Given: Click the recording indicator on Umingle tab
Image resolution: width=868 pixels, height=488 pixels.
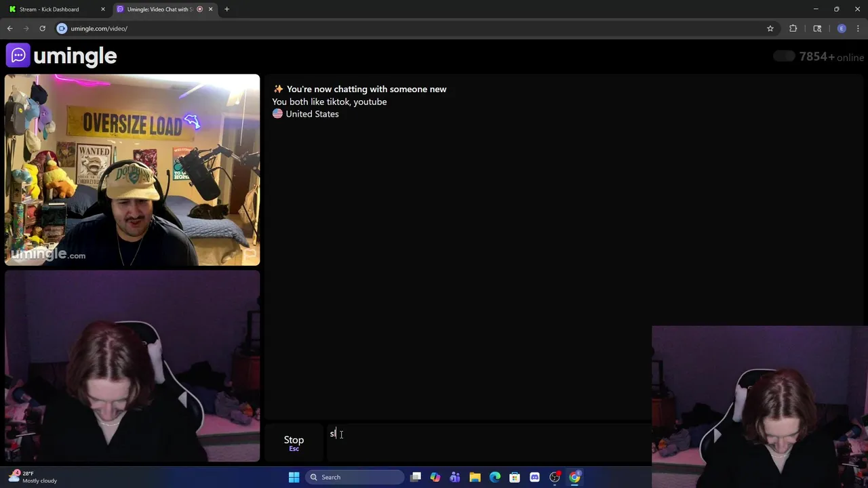Looking at the screenshot, I should point(199,9).
